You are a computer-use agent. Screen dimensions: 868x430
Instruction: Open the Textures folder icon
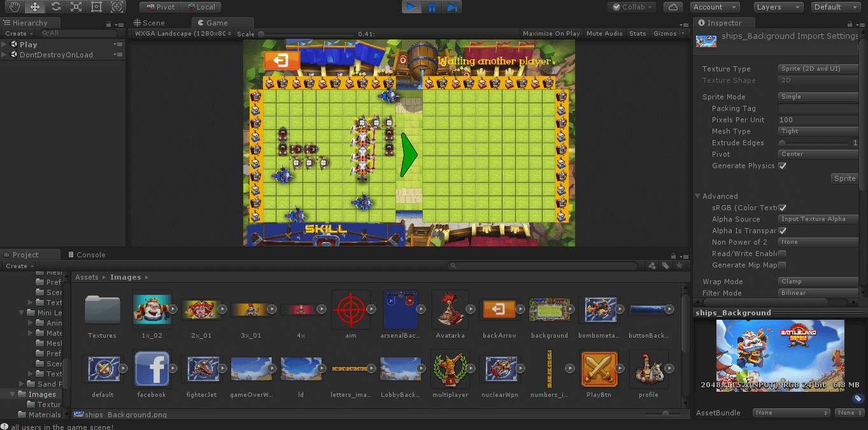(x=102, y=310)
